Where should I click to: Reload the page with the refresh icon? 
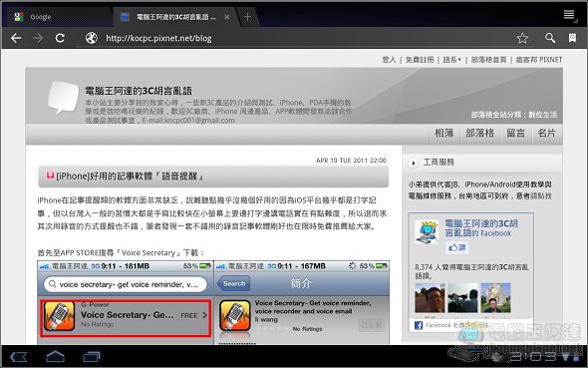[60, 38]
